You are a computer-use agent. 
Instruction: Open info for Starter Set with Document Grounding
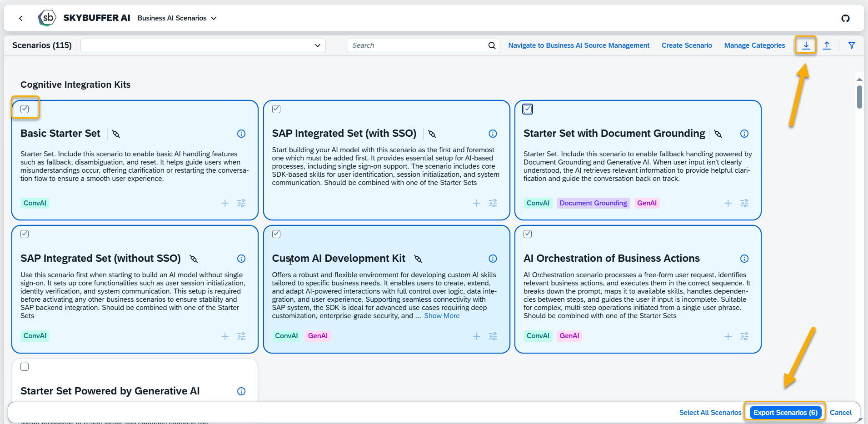click(x=744, y=134)
